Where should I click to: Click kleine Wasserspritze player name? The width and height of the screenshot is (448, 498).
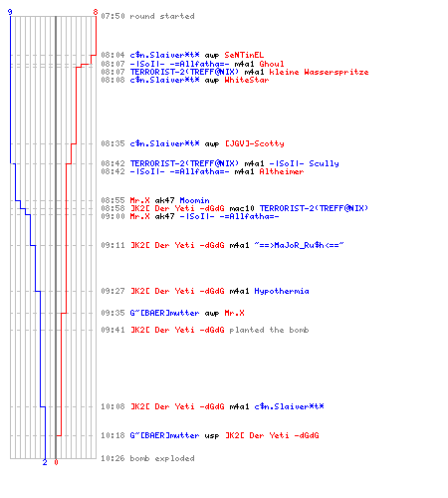(319, 72)
